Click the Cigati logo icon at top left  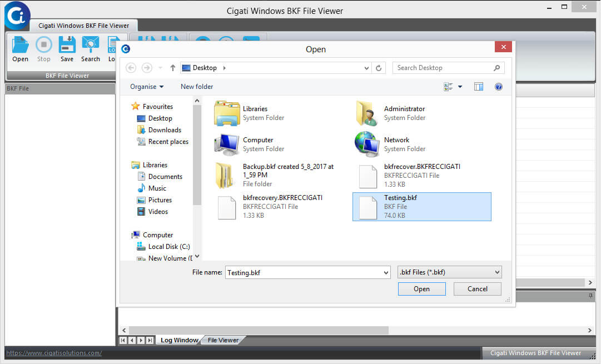tap(17, 16)
